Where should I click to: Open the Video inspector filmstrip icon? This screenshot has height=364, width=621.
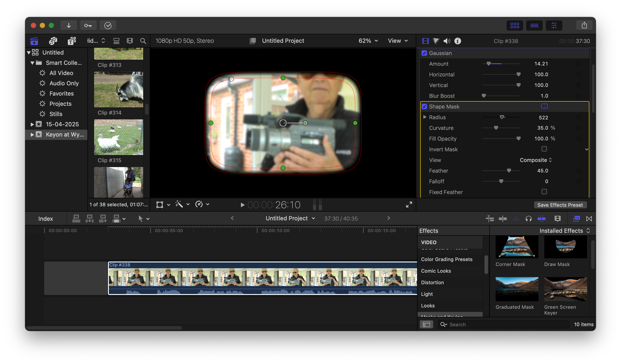pyautogui.click(x=425, y=41)
